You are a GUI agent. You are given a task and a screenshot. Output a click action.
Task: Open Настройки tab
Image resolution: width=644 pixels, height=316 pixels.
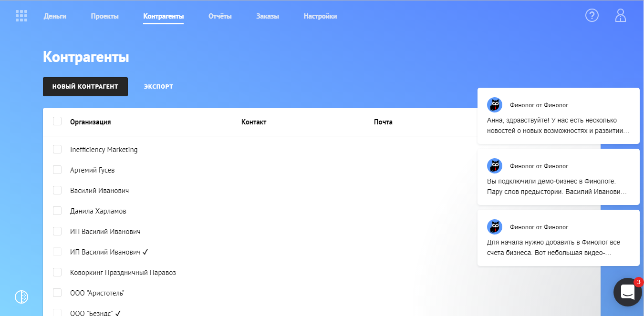point(320,16)
